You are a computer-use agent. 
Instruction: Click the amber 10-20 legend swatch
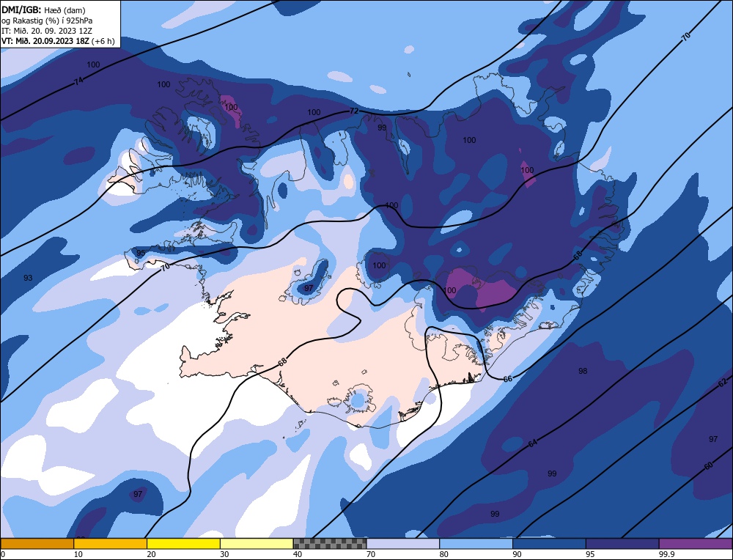pyautogui.click(x=111, y=543)
